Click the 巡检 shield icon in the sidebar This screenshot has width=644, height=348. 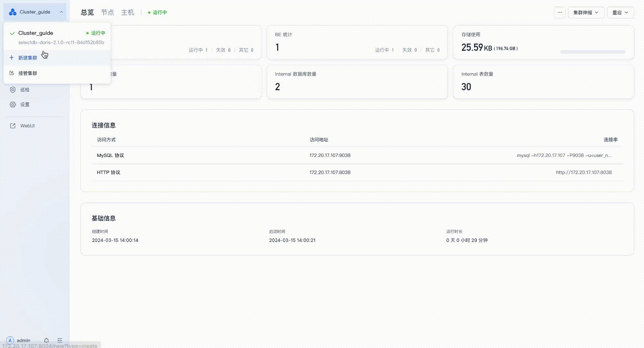coord(13,90)
